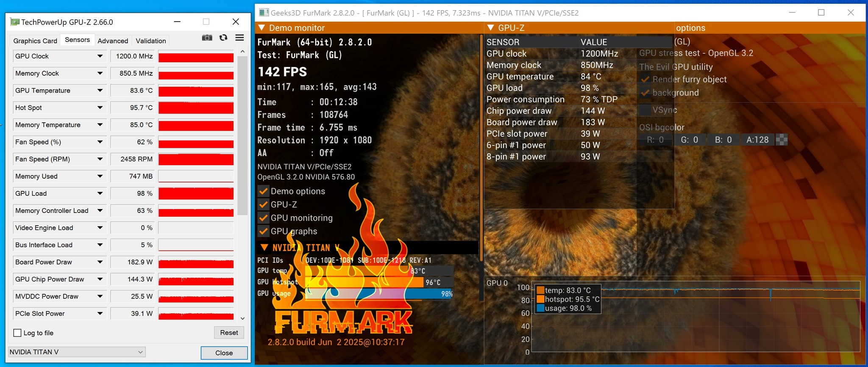Screen dimensions: 868x367
Task: Collapse the Demo monitor panel triangle
Action: pos(262,28)
